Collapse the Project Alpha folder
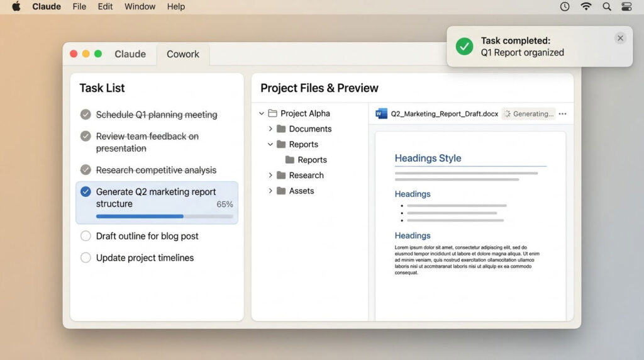 point(262,113)
